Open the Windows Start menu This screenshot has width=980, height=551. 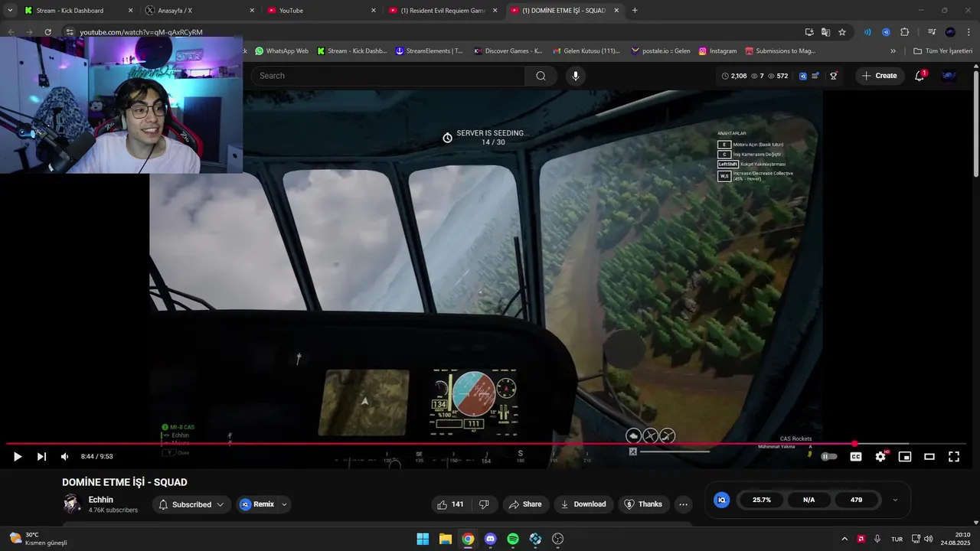[423, 539]
